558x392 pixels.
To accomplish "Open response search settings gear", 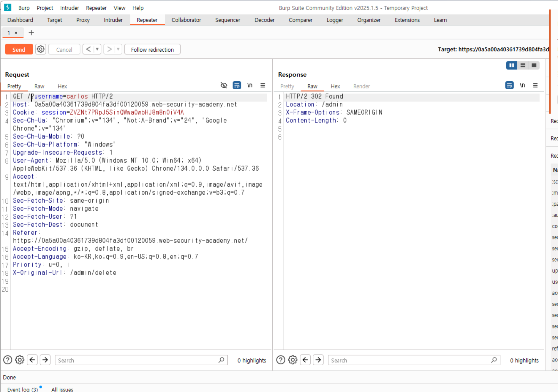I will 293,360.
